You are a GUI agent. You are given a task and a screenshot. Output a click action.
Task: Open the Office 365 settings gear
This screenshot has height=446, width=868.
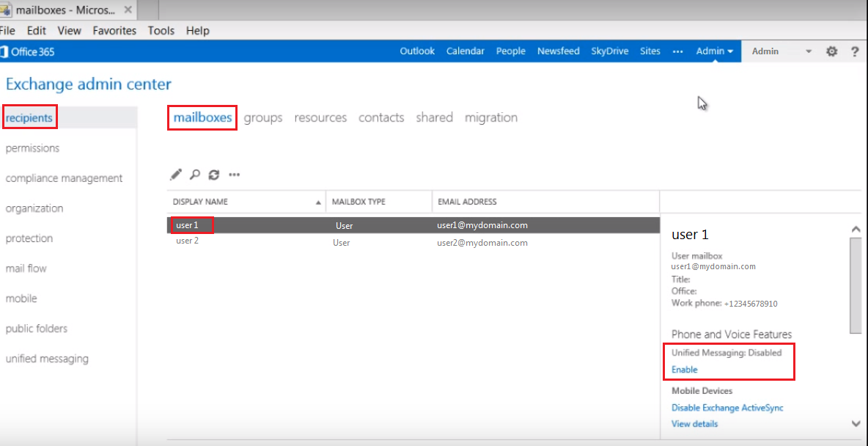831,51
